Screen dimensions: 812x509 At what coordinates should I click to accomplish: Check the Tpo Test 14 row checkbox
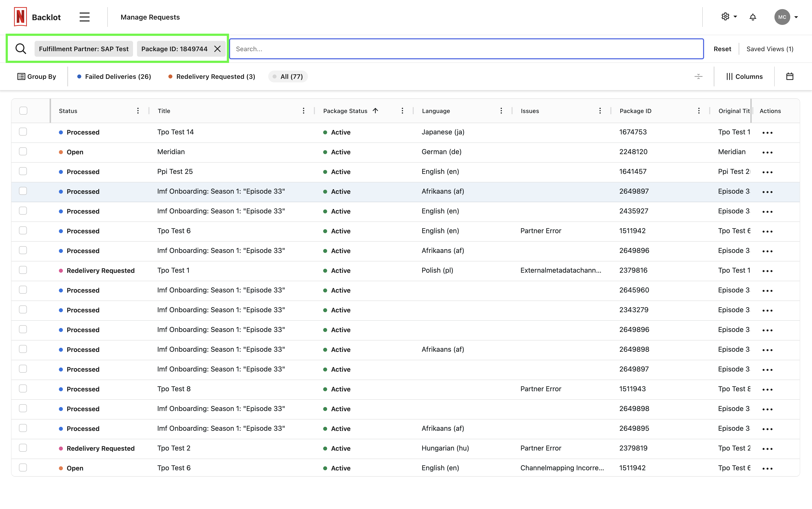coord(23,132)
